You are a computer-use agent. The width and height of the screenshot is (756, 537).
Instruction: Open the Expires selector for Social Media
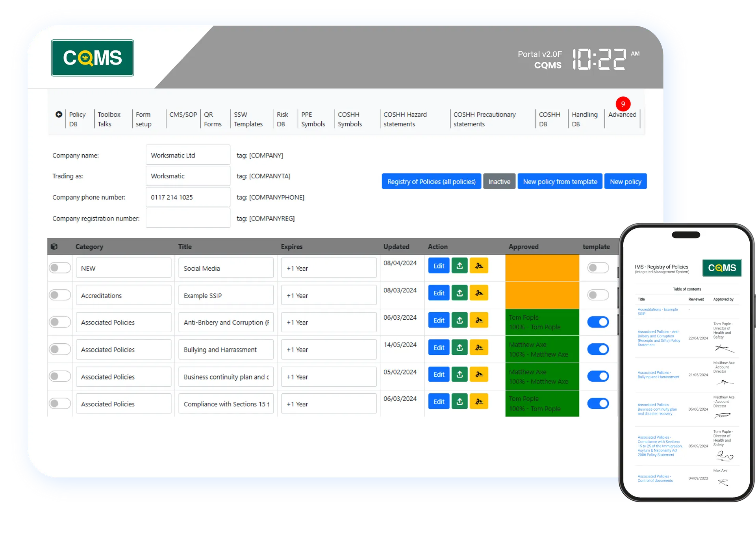click(329, 268)
